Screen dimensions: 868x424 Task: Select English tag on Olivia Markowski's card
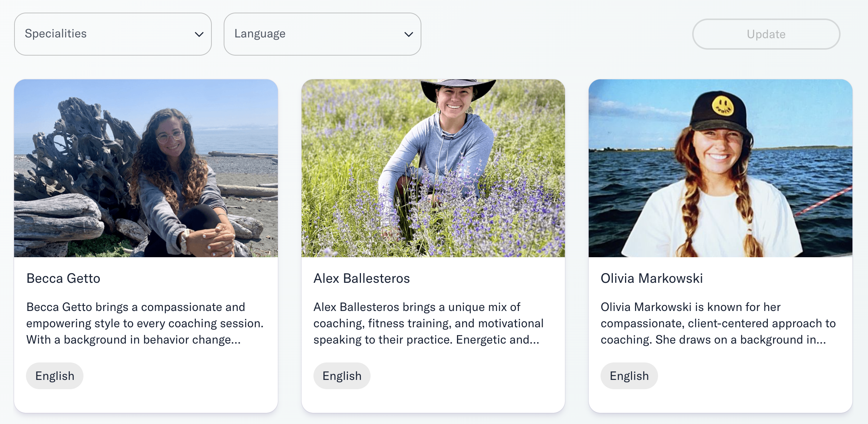tap(629, 376)
